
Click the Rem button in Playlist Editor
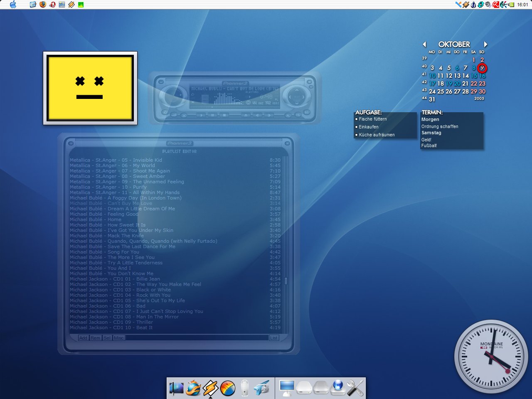(95, 338)
